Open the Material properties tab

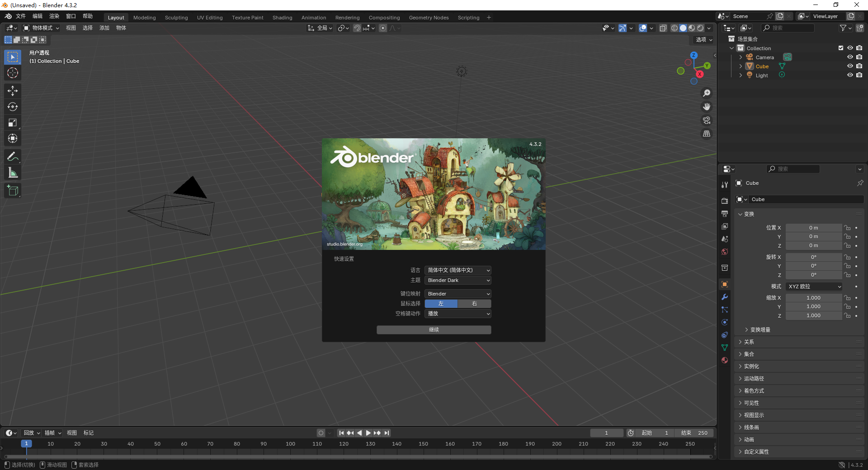724,361
